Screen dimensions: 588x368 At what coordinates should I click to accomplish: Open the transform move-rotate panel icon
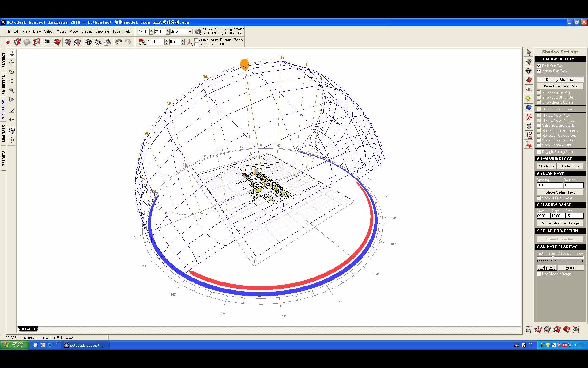point(529,135)
